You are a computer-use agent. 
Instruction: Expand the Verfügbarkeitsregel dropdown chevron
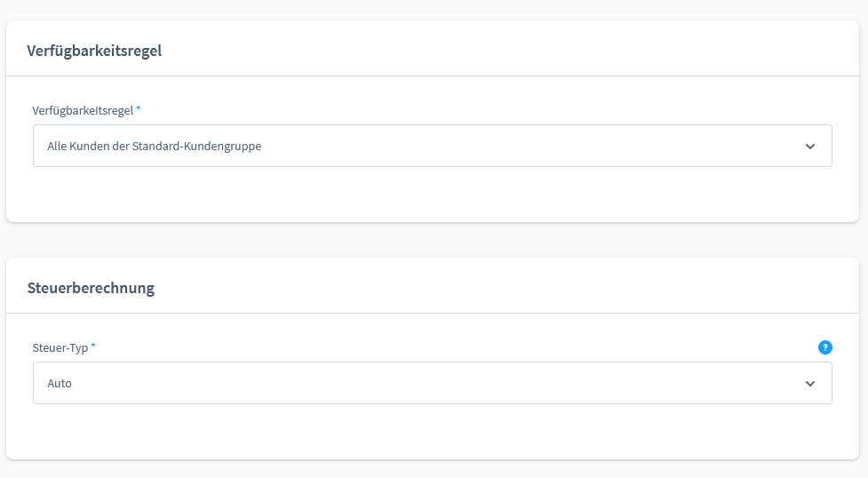809,147
